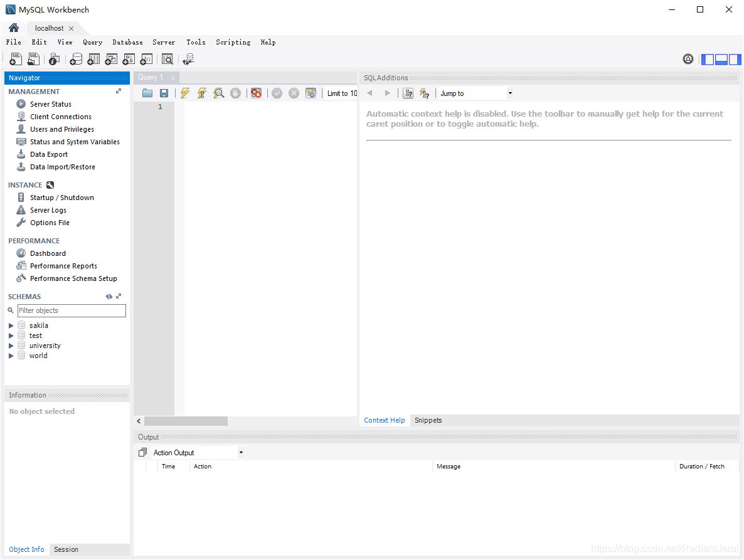Image resolution: width=744 pixels, height=560 pixels.
Task: Open the performance Dashboard
Action: [x=48, y=253]
